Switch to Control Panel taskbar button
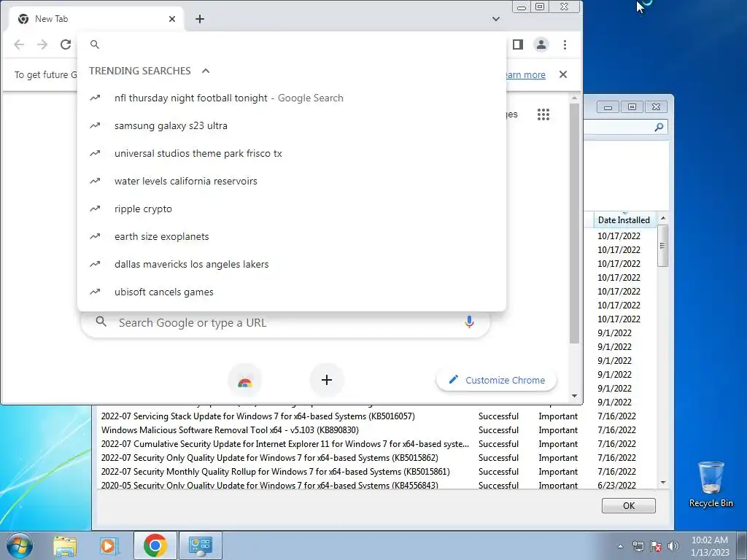 point(200,545)
